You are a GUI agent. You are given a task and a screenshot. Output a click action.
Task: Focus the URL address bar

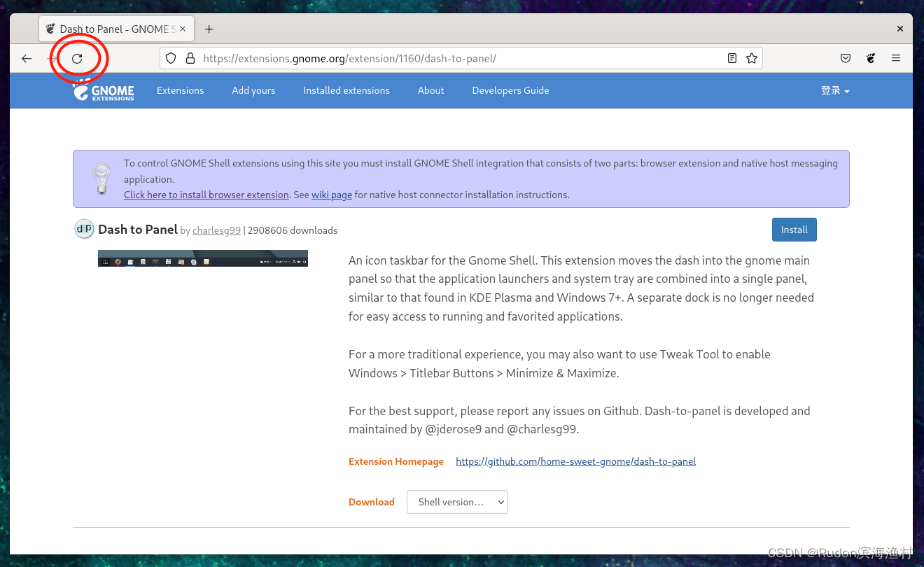click(462, 59)
